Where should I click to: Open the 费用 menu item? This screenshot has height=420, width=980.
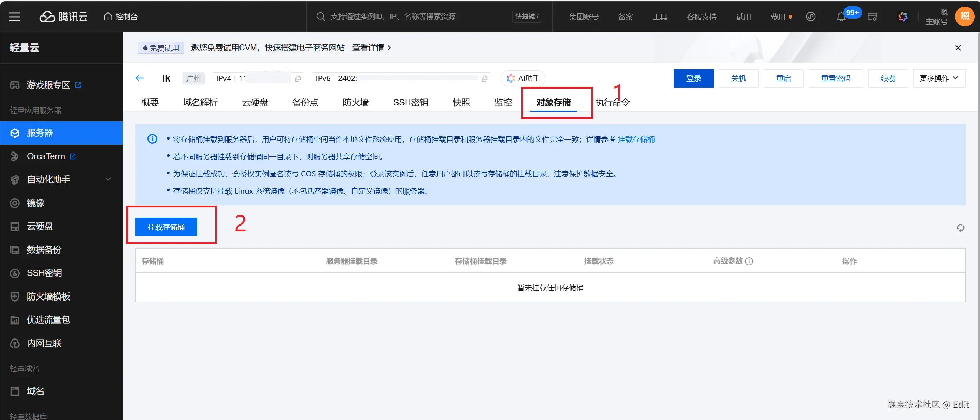point(778,17)
